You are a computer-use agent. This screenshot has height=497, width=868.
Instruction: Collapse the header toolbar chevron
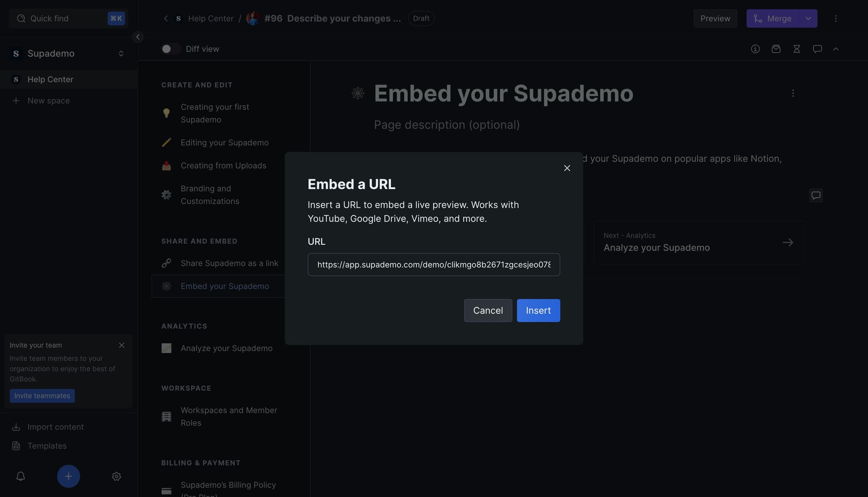coord(836,49)
